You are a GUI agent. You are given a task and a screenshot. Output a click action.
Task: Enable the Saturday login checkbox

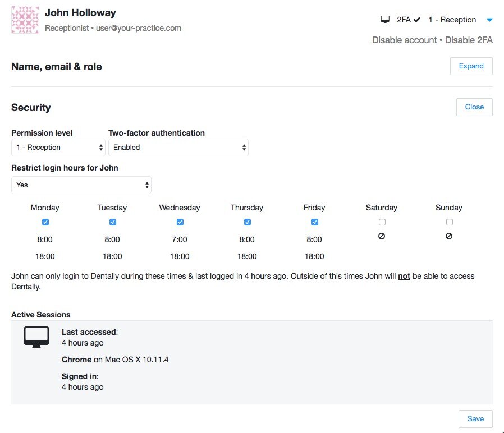(382, 222)
